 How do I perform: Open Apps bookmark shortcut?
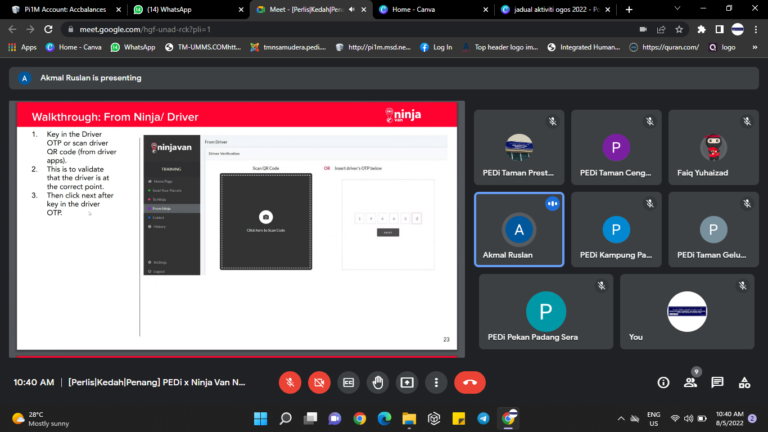(x=23, y=47)
